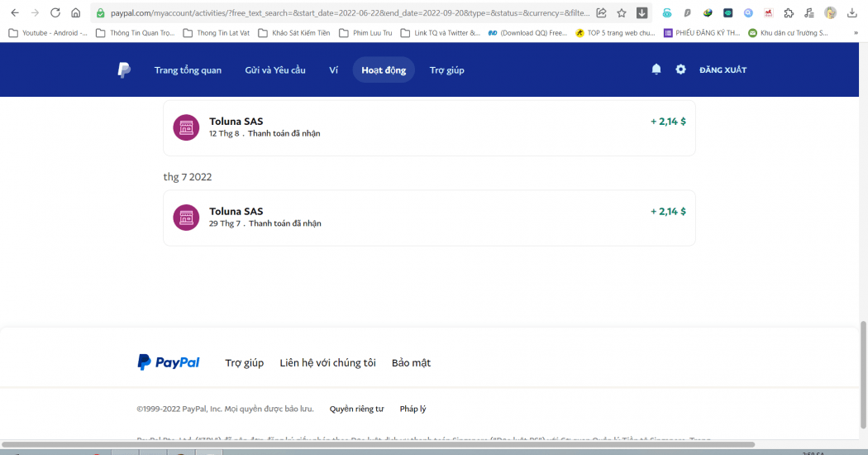The height and width of the screenshot is (455, 868).
Task: Click the PayPal footer logo
Action: [x=169, y=362]
